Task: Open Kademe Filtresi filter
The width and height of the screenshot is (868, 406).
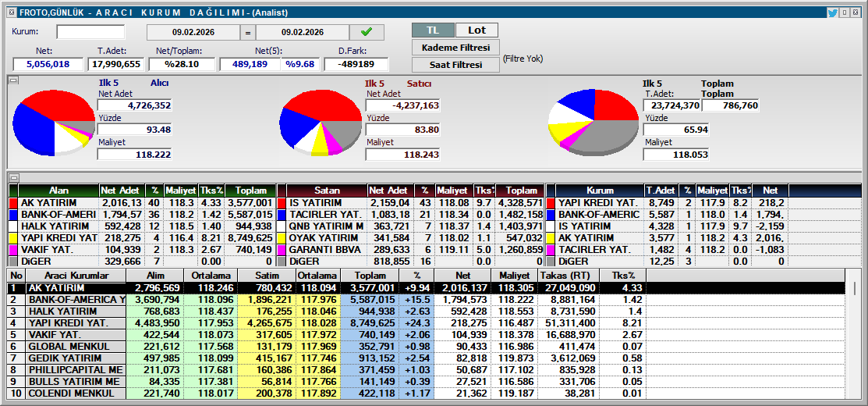Action: [455, 48]
